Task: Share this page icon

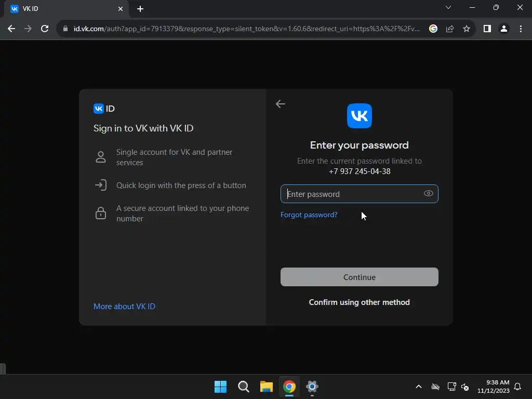Action: pyautogui.click(x=450, y=29)
